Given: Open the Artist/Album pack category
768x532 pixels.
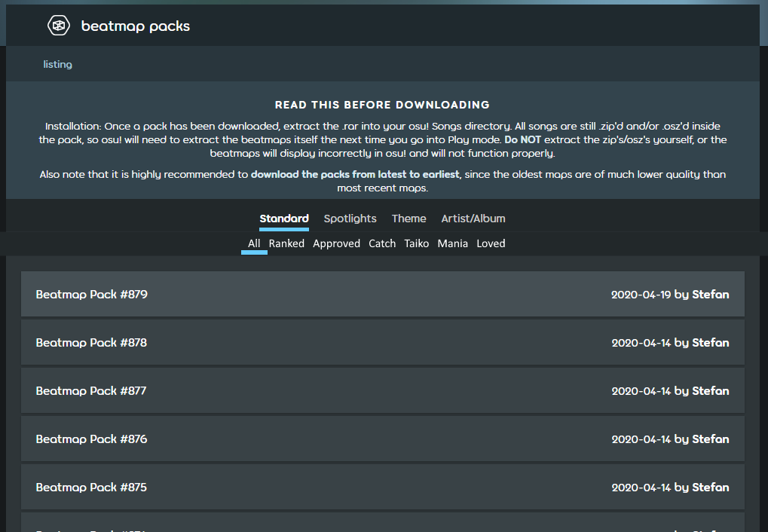Looking at the screenshot, I should (473, 219).
